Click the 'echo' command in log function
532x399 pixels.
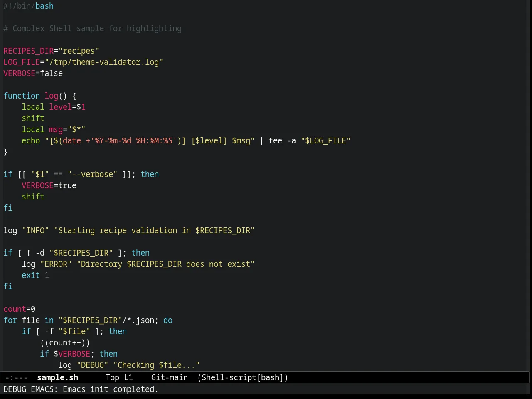pos(31,140)
